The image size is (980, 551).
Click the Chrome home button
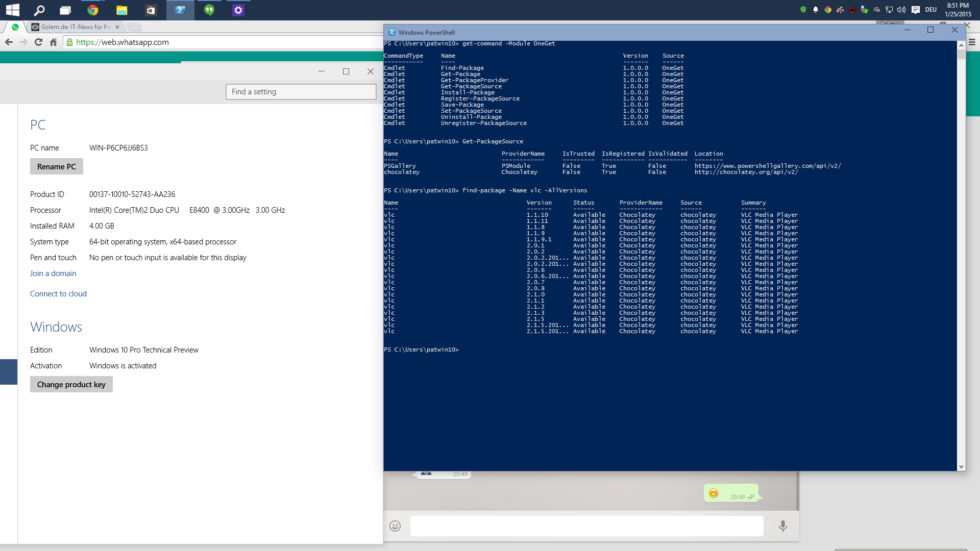coord(53,42)
